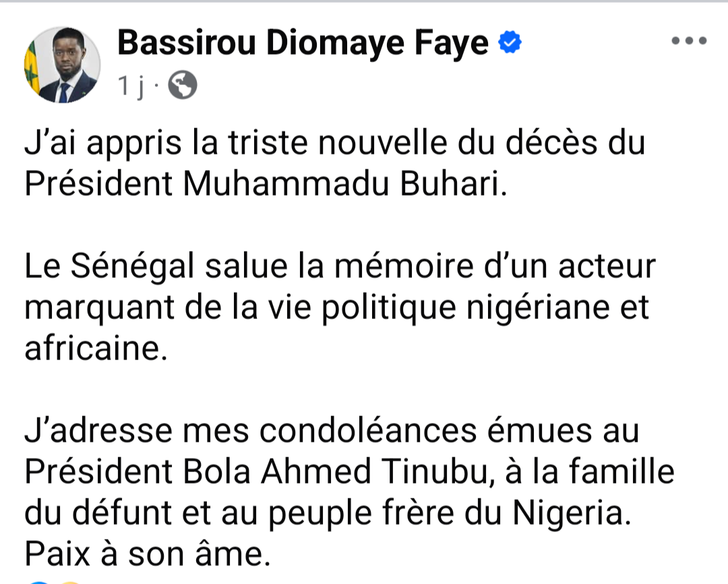
Task: Click the blue verified badge
Action: coord(509,44)
